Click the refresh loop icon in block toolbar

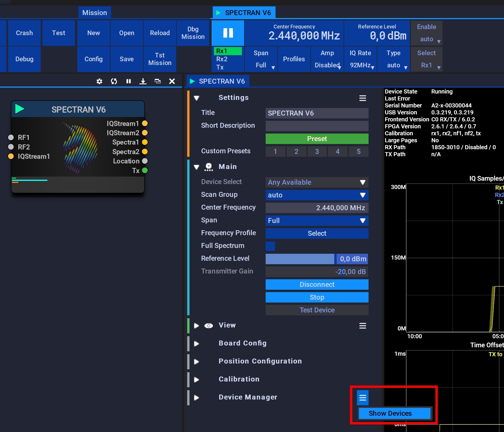coord(114,81)
